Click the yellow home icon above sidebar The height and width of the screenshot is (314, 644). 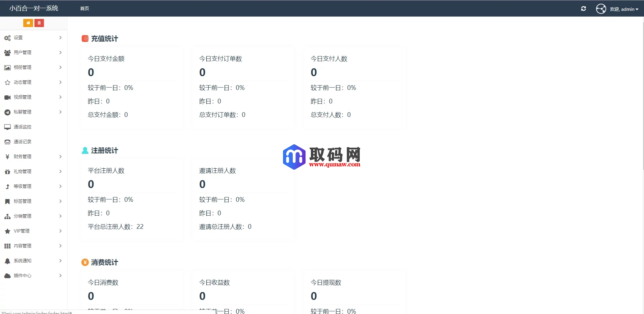pyautogui.click(x=28, y=23)
